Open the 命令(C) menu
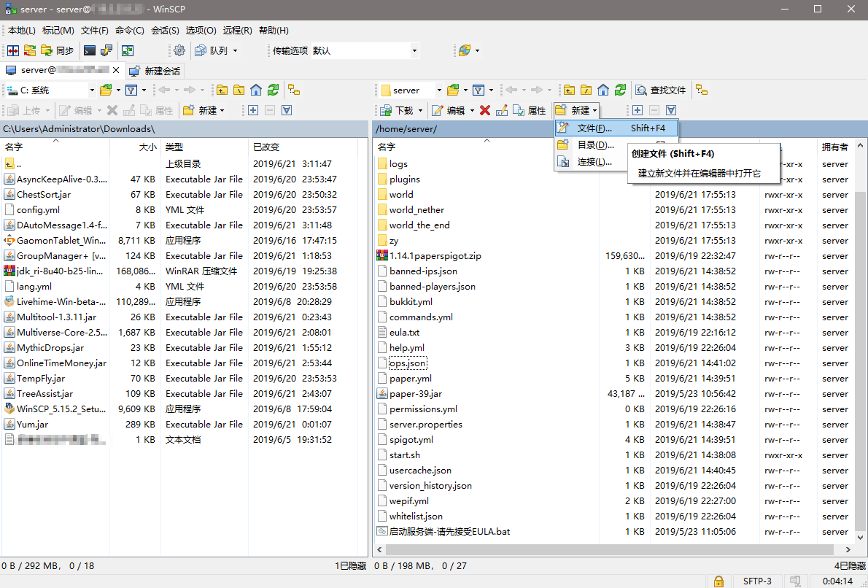Viewport: 868px width, 588px height. tap(130, 31)
